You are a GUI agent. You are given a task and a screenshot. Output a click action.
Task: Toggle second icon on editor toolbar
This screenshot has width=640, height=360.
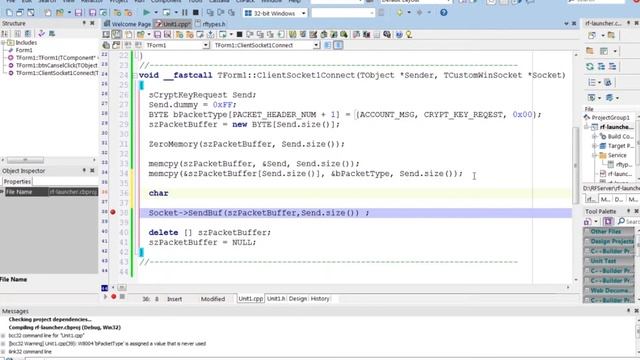click(116, 35)
